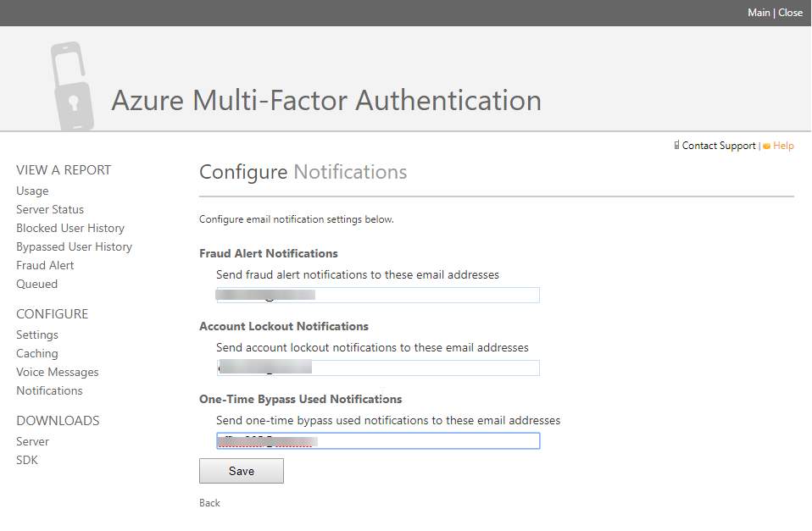Download the SDK
Screen dimensions: 812x531
point(26,460)
